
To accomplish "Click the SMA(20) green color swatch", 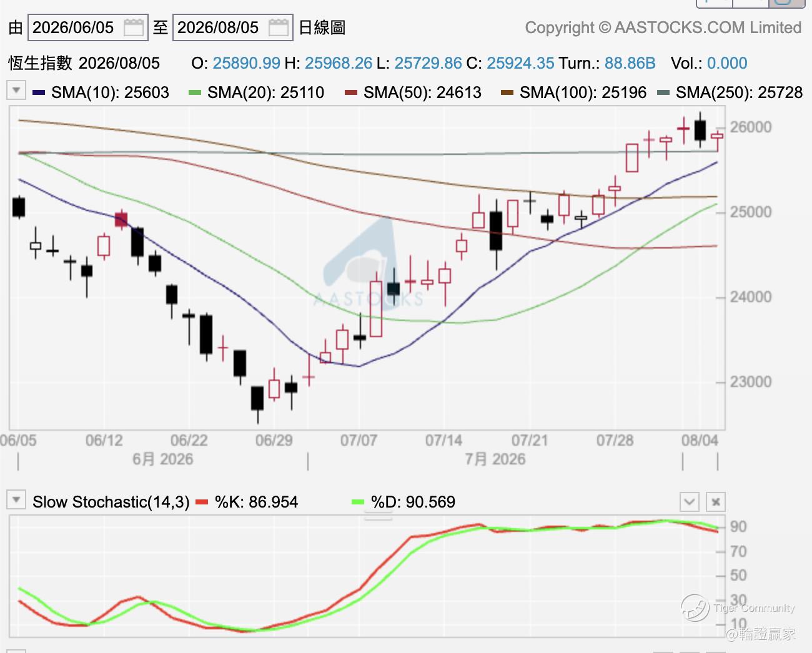I will pyautogui.click(x=195, y=93).
